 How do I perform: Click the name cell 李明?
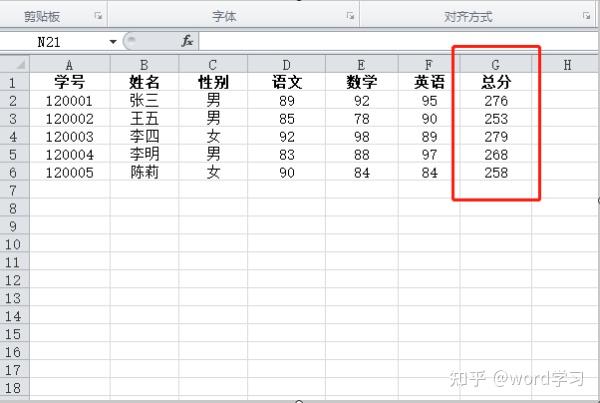pos(144,154)
